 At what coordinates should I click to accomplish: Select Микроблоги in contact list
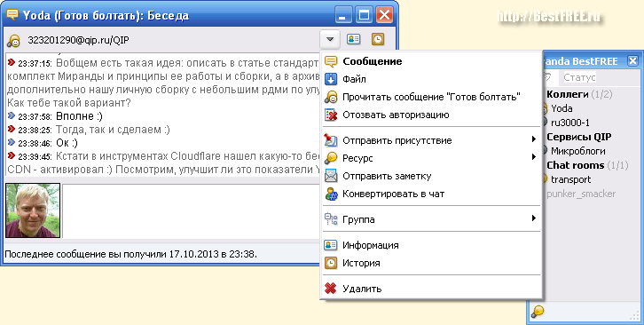pyautogui.click(x=577, y=151)
